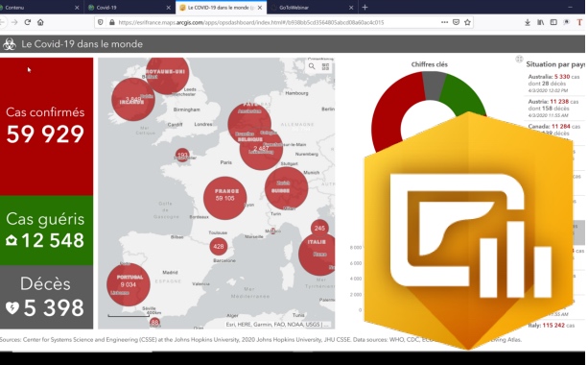Open the Firefox downloads panel
The width and height of the screenshot is (588, 365).
tap(528, 22)
